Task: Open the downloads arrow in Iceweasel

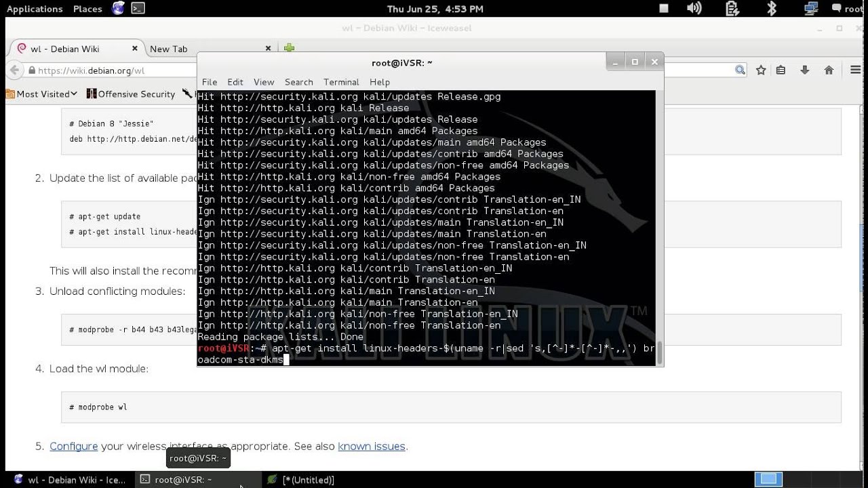Action: pos(805,70)
